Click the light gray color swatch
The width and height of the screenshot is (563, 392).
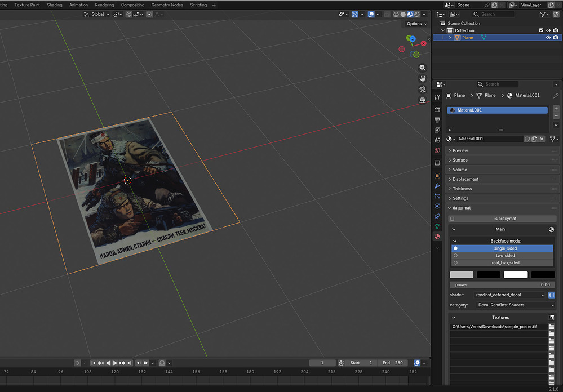coord(462,275)
